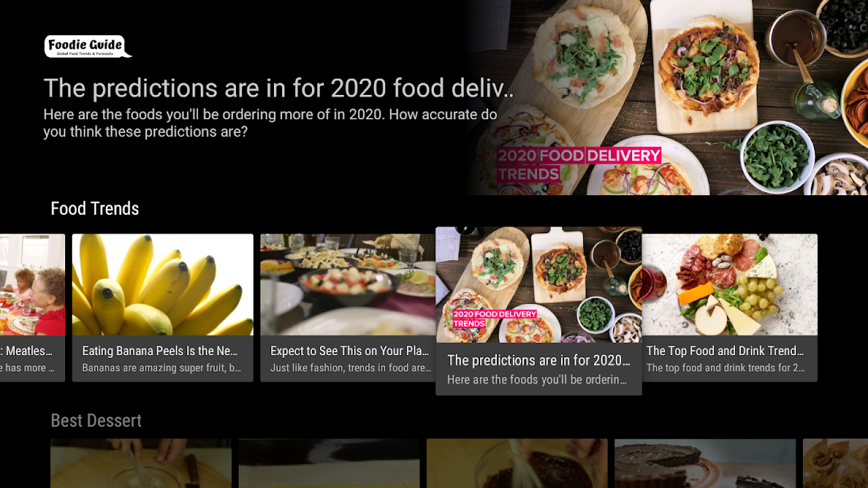Open the banana peels article thumbnail

[163, 285]
